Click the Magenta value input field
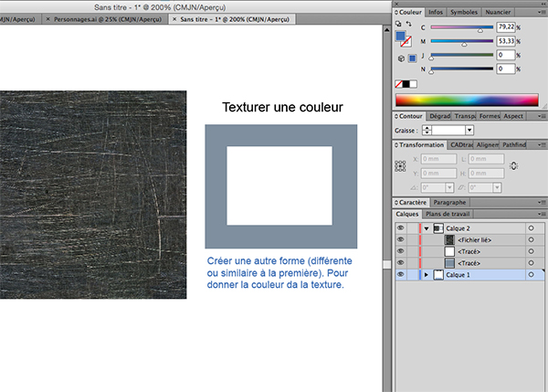The height and width of the screenshot is (392, 548). pos(503,41)
